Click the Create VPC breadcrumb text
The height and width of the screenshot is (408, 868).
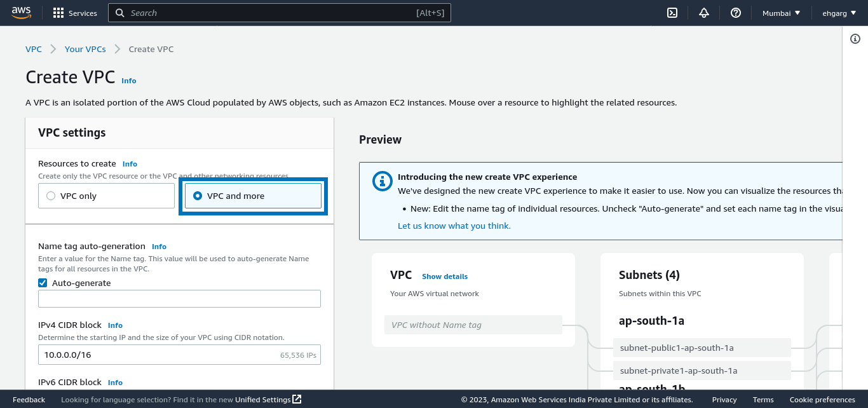coord(151,49)
